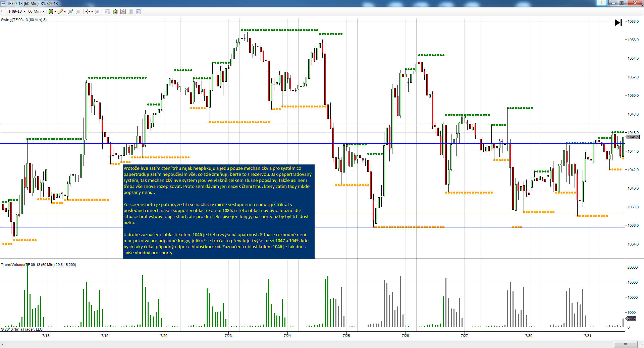The image size is (644, 348).
Task: Expand the cursor type dropdown arrow
Action: point(92,11)
